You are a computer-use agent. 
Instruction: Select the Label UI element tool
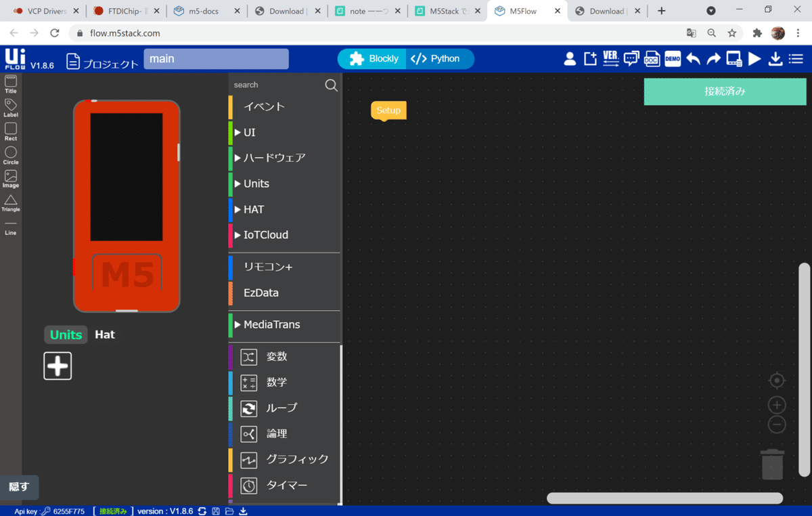[x=11, y=108]
